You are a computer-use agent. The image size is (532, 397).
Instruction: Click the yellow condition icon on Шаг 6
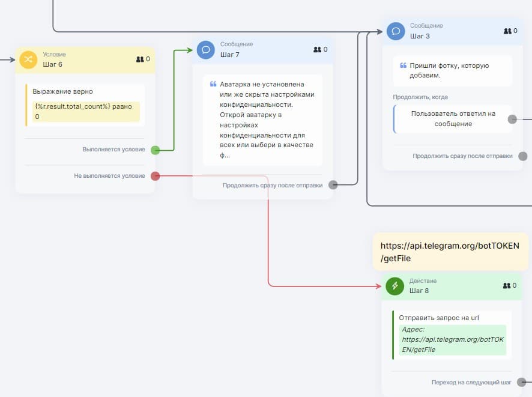[x=28, y=59]
